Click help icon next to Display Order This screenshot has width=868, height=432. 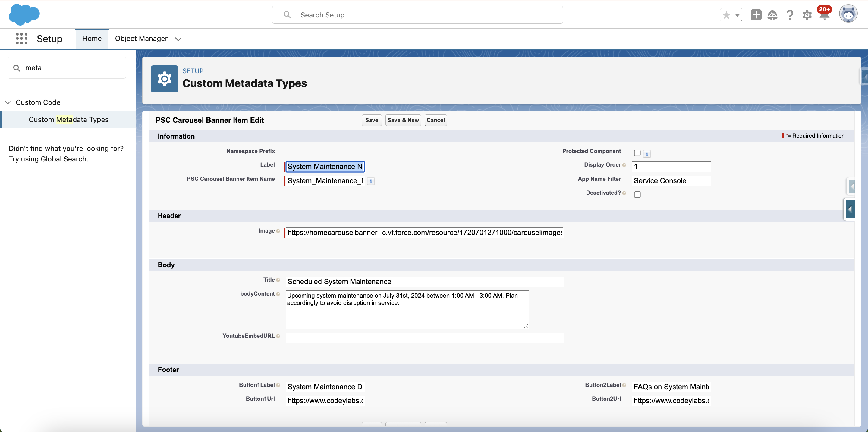tap(624, 165)
